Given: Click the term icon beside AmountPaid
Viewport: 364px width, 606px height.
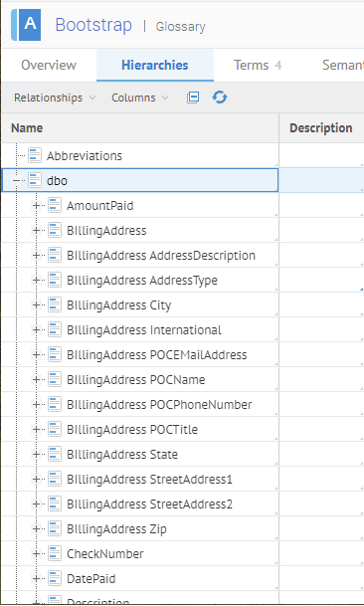Looking at the screenshot, I should pos(55,206).
